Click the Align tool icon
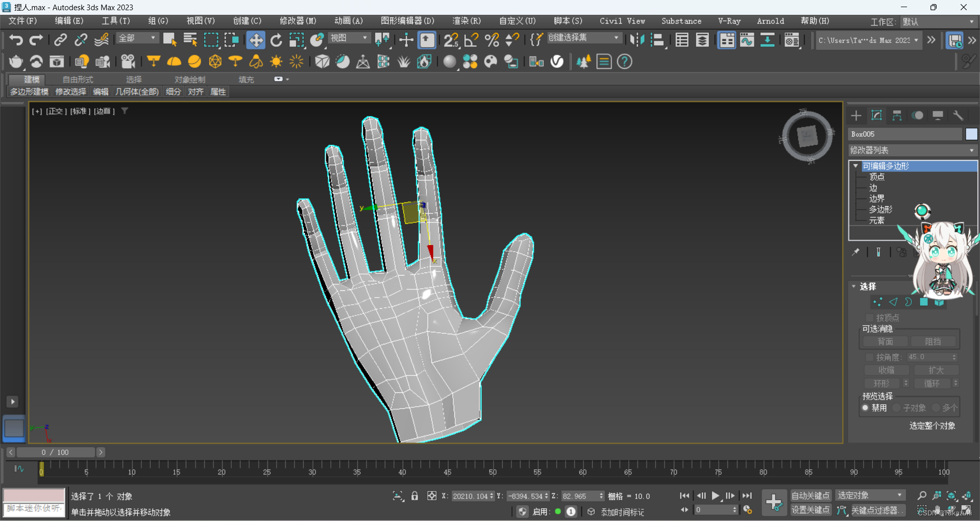This screenshot has height=521, width=980. [658, 40]
